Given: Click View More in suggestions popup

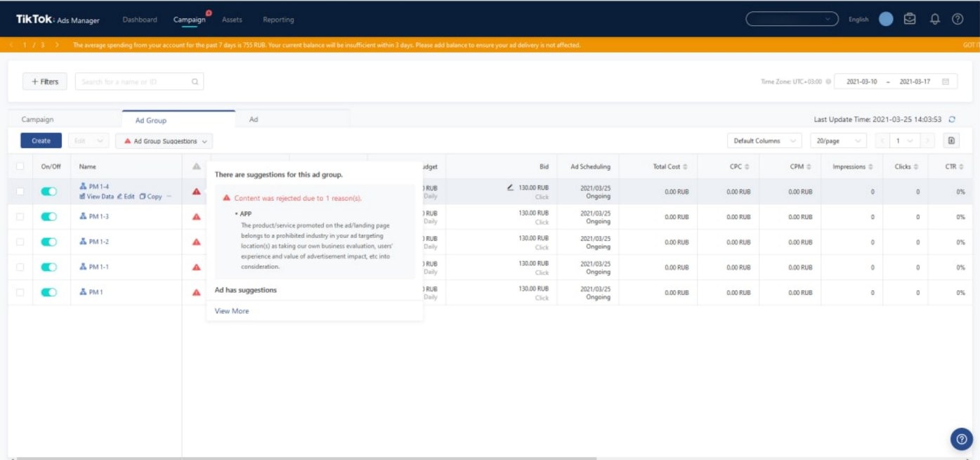Looking at the screenshot, I should coord(232,311).
